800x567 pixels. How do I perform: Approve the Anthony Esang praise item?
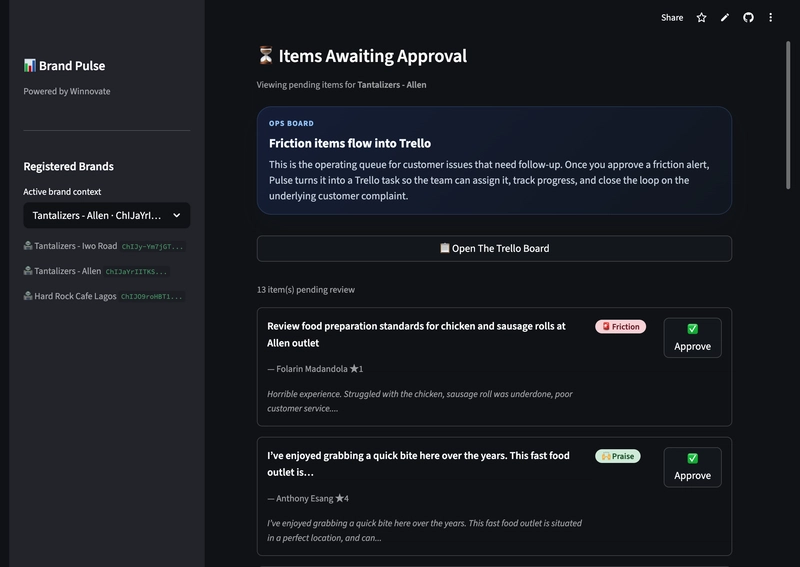pos(692,467)
